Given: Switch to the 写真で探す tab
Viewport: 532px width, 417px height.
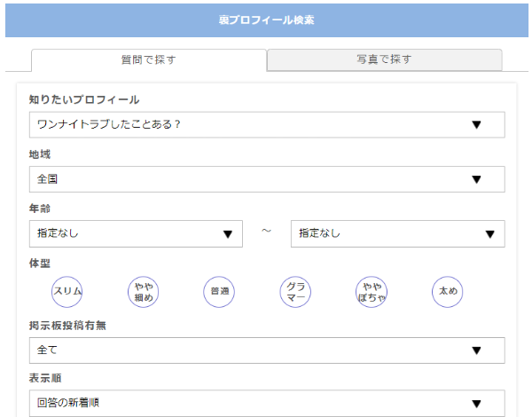Looking at the screenshot, I should pos(385,59).
